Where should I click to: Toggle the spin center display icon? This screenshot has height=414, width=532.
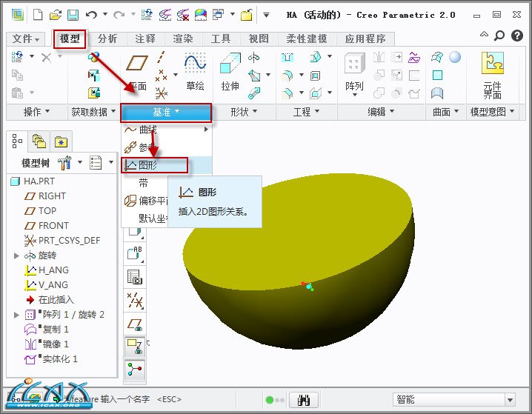(135, 370)
